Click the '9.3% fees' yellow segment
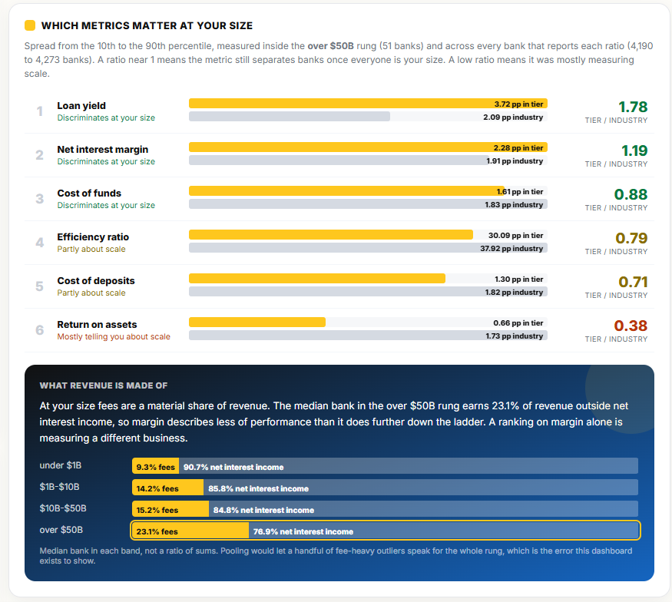 (x=156, y=467)
